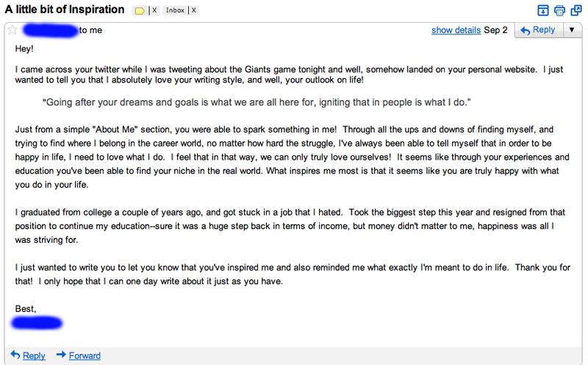Click the redacted signature name below Best
This screenshot has height=365, width=588.
click(x=37, y=322)
